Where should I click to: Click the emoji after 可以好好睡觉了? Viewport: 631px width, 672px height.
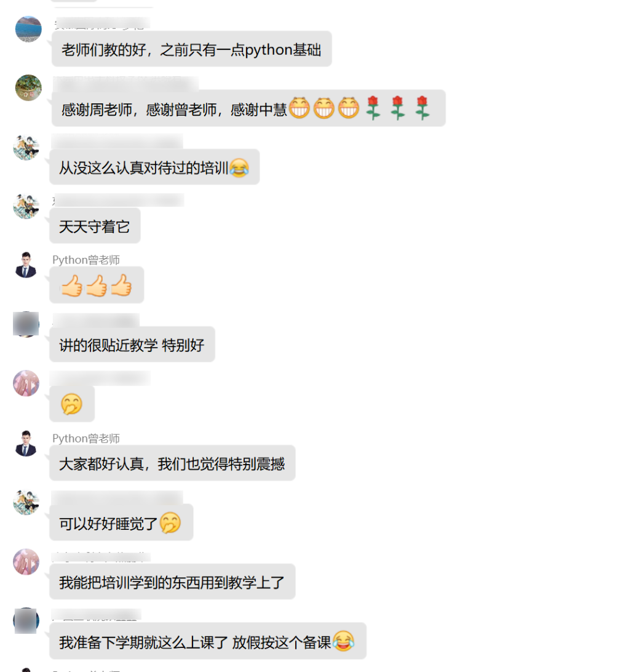point(170,523)
